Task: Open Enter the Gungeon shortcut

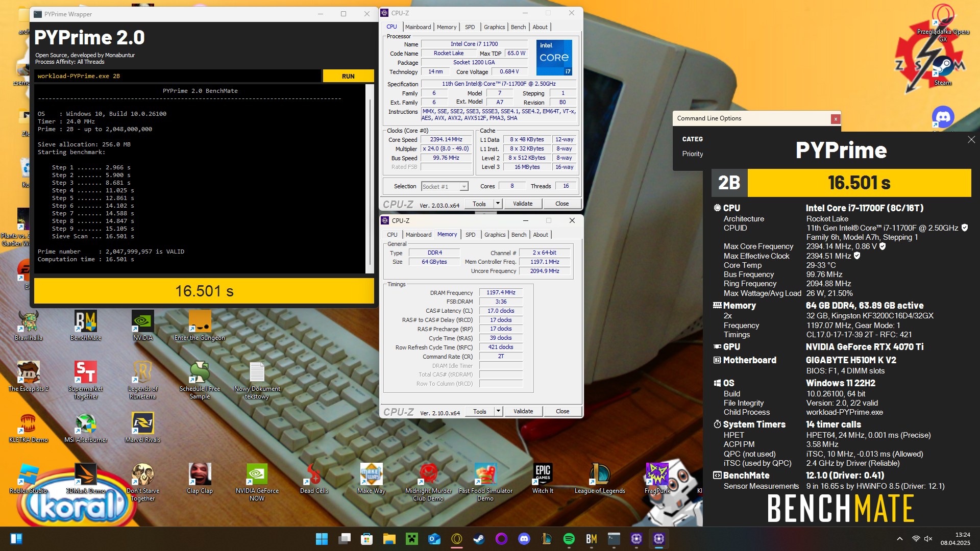Action: [x=200, y=325]
